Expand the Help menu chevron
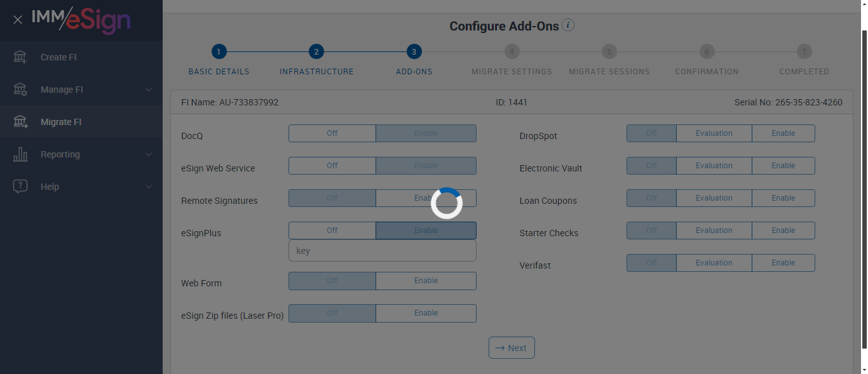This screenshot has height=374, width=868. click(x=149, y=187)
